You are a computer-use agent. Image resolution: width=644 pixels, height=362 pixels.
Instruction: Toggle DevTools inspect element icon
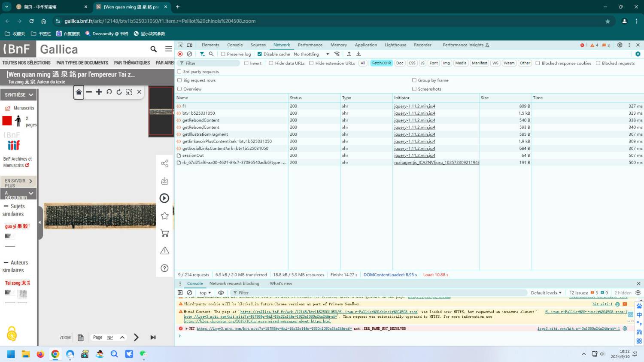coord(180,45)
